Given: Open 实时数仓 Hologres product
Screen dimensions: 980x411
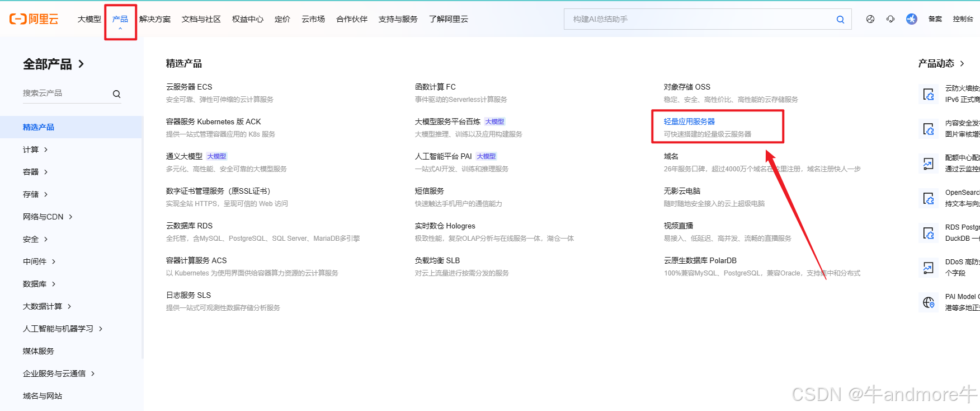Looking at the screenshot, I should point(445,226).
